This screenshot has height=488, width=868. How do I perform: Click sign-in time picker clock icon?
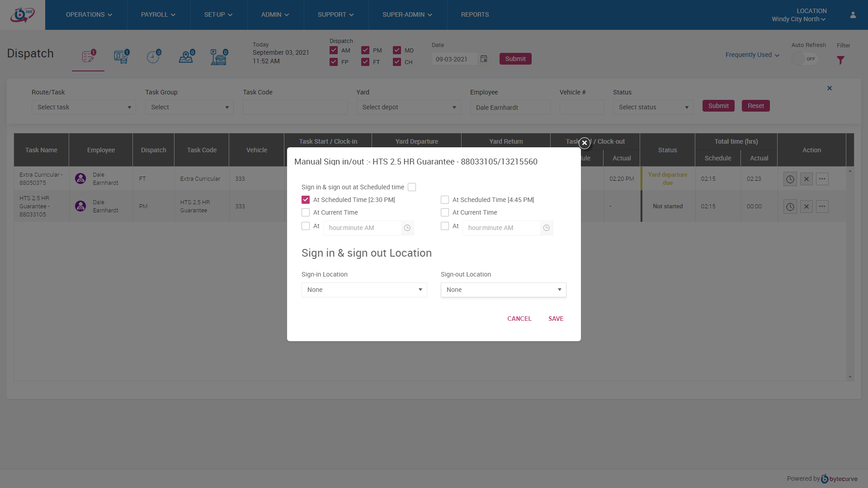pyautogui.click(x=407, y=228)
